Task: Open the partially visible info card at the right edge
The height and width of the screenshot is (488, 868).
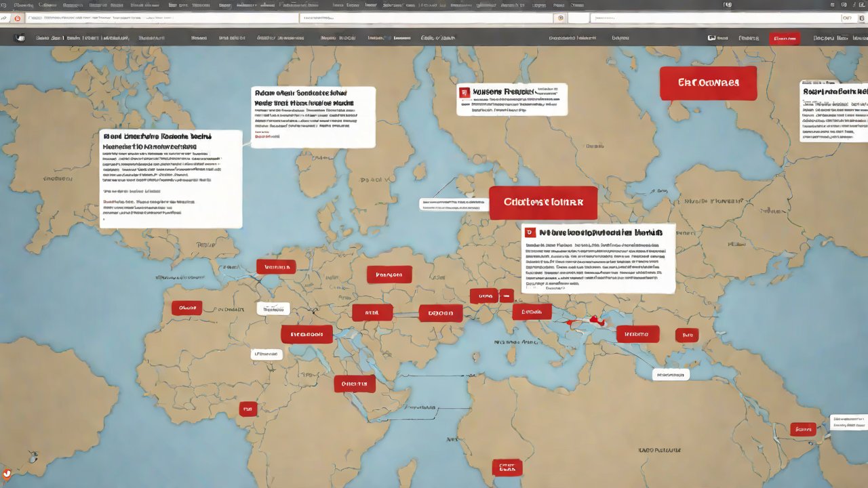Action: pyautogui.click(x=833, y=112)
